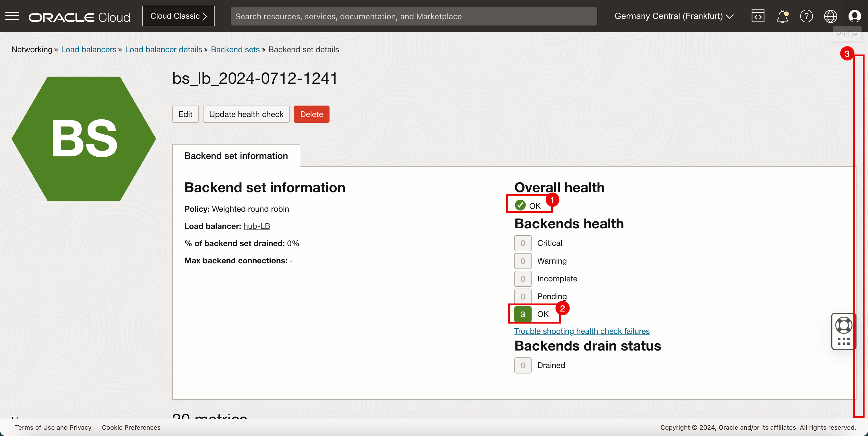
Task: Open the user profile avatar menu
Action: (855, 16)
